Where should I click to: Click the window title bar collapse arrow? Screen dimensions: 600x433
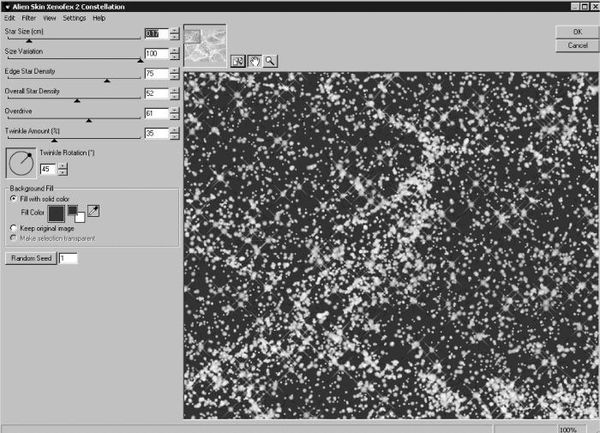7,6
